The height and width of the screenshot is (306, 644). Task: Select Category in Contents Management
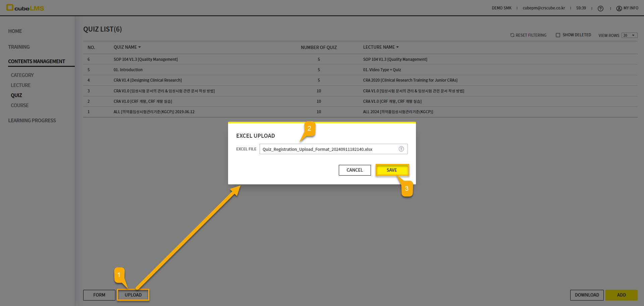[22, 75]
